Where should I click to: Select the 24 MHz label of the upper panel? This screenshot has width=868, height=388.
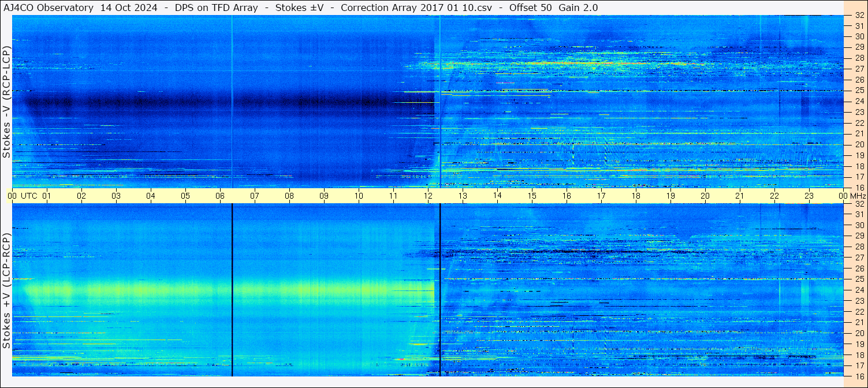tap(858, 101)
